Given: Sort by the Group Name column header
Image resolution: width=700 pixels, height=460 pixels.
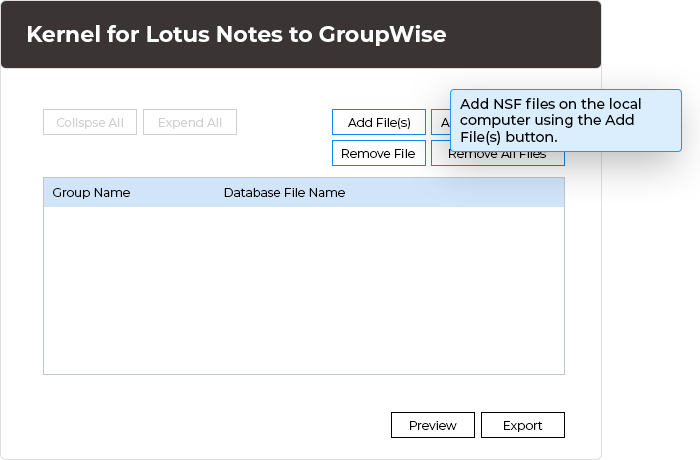Looking at the screenshot, I should [91, 193].
